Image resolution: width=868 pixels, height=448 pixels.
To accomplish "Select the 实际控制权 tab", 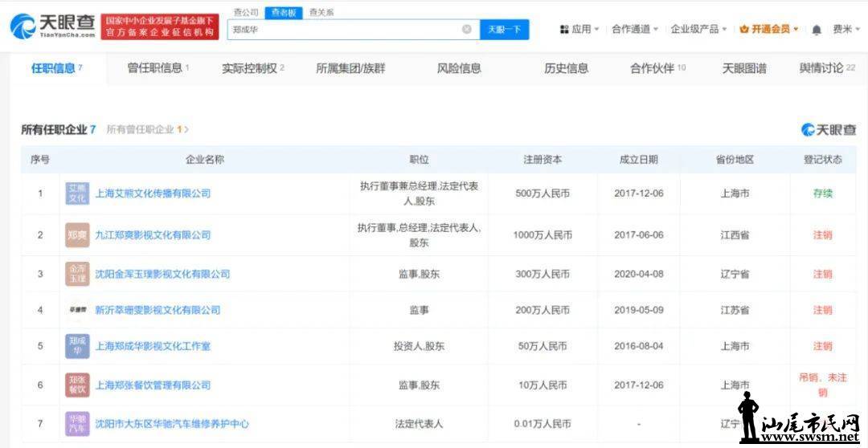I will point(253,68).
